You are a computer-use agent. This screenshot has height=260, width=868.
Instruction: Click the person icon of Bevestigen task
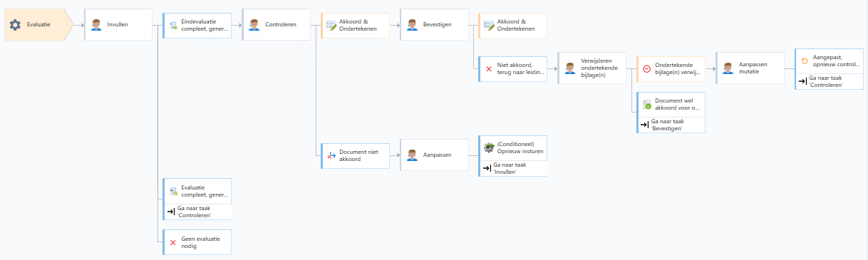click(412, 25)
